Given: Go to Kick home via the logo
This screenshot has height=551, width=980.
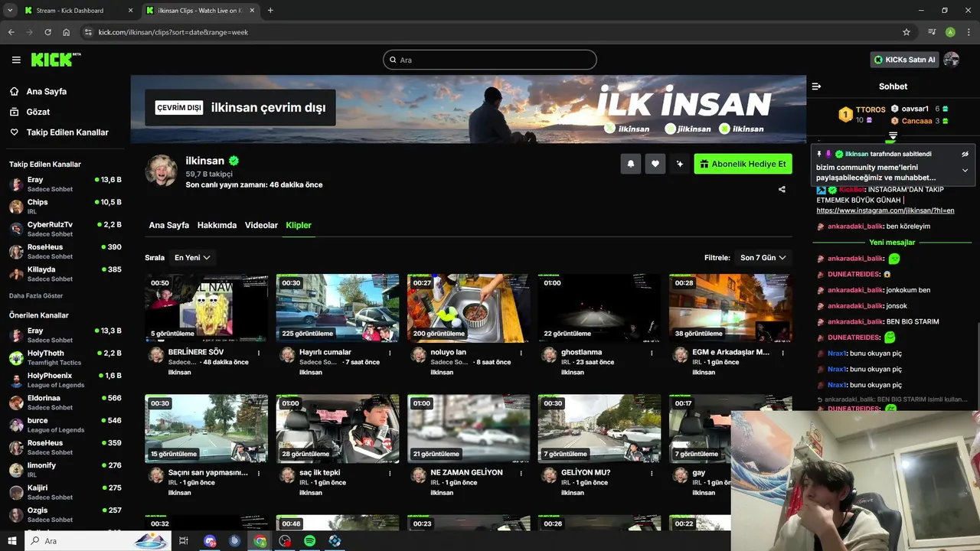Looking at the screenshot, I should pyautogui.click(x=55, y=59).
